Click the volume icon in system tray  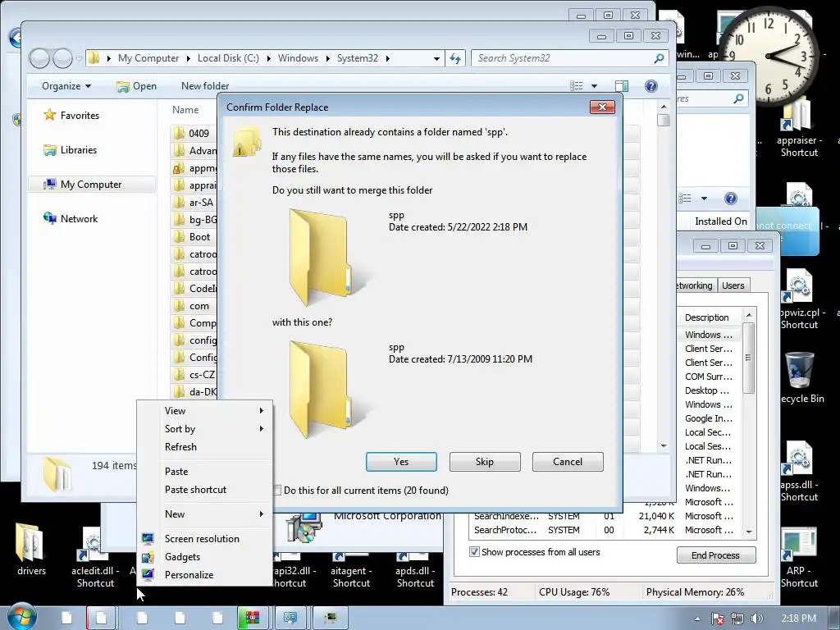tap(756, 619)
